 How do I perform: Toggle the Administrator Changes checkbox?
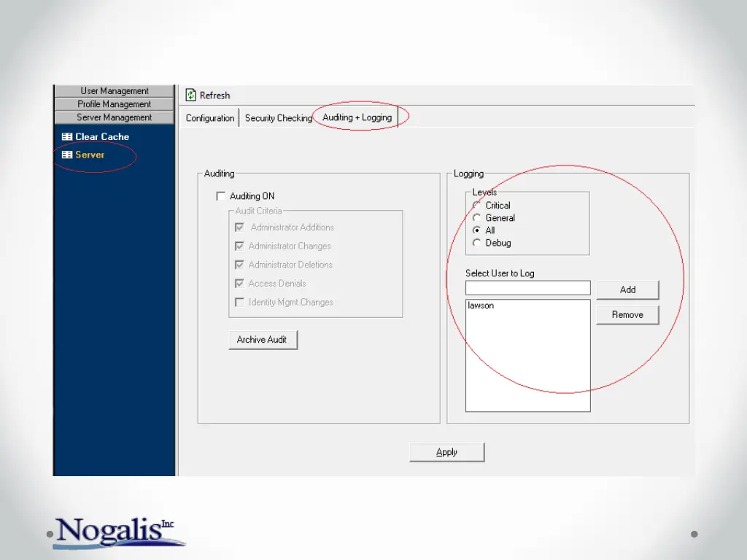tap(239, 246)
